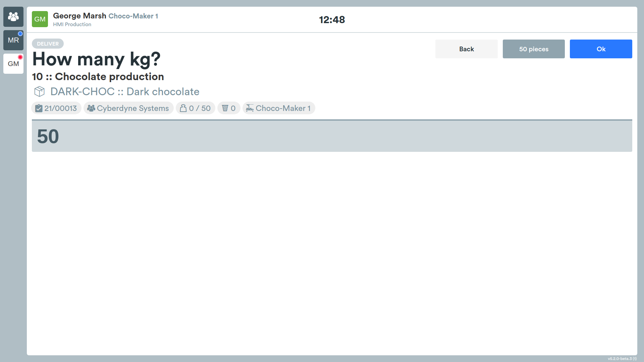The image size is (644, 362).
Task: Switch to MR operator in sidebar
Action: [13, 40]
